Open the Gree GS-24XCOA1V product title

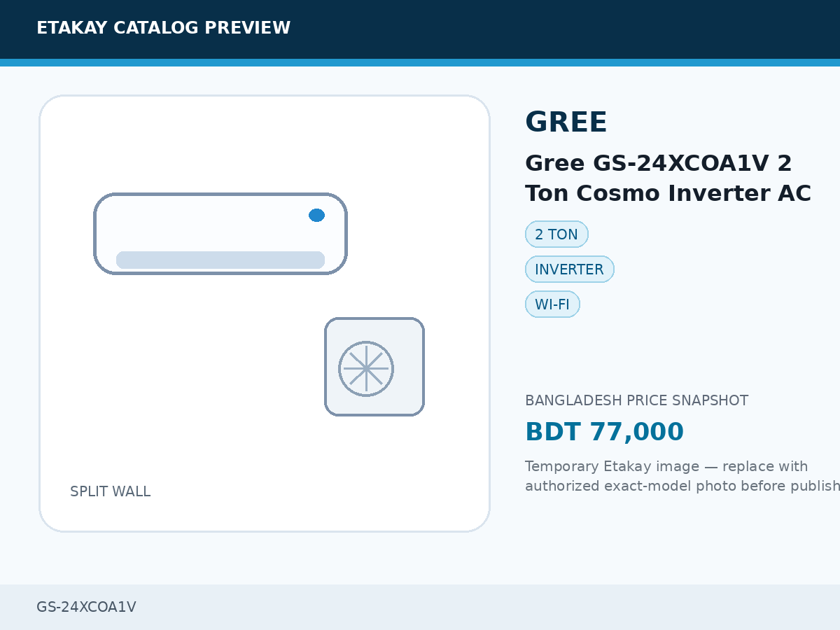pos(668,178)
